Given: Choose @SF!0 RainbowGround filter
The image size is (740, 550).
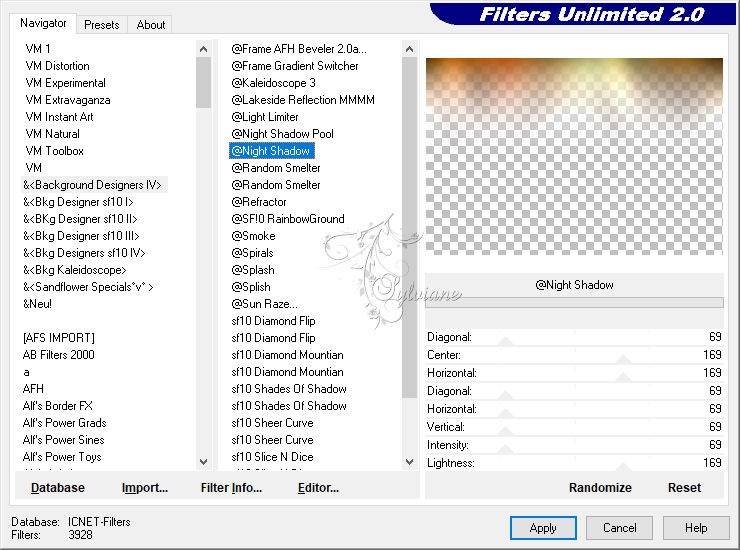Looking at the screenshot, I should tap(288, 219).
